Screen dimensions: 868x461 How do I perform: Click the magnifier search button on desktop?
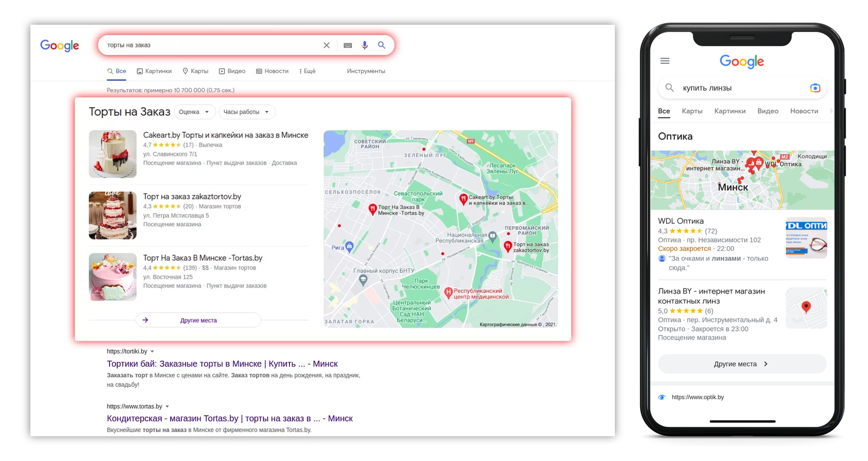point(381,45)
